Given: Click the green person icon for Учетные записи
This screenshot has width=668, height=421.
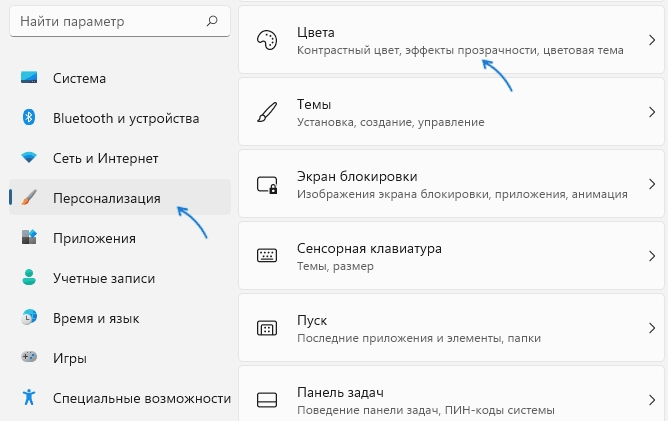Looking at the screenshot, I should click(29, 277).
